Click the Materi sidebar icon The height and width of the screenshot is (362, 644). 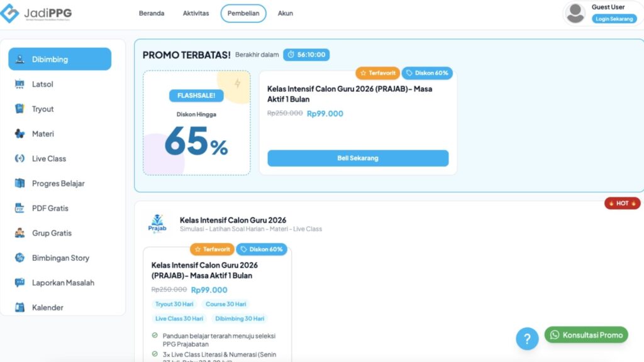[x=19, y=134]
